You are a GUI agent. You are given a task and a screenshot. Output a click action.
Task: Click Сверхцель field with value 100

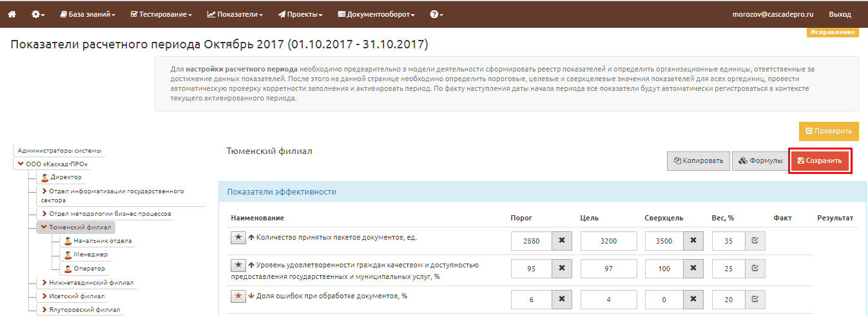664,269
